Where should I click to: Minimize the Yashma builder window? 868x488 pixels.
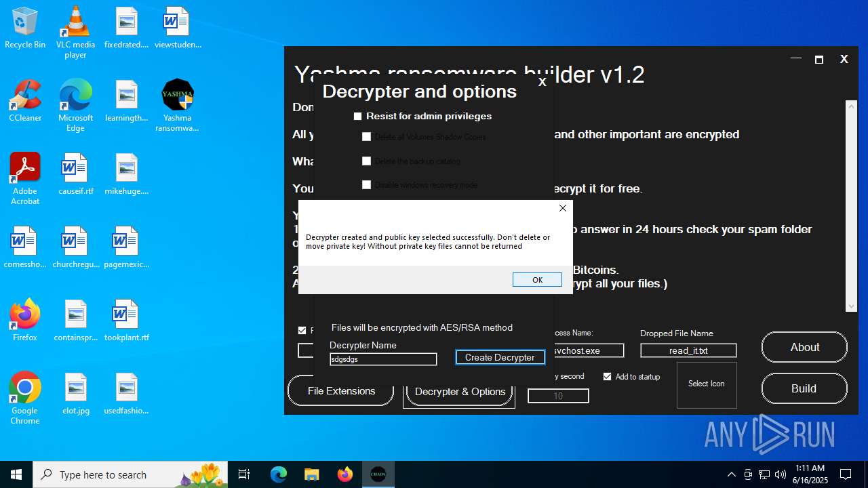[796, 59]
